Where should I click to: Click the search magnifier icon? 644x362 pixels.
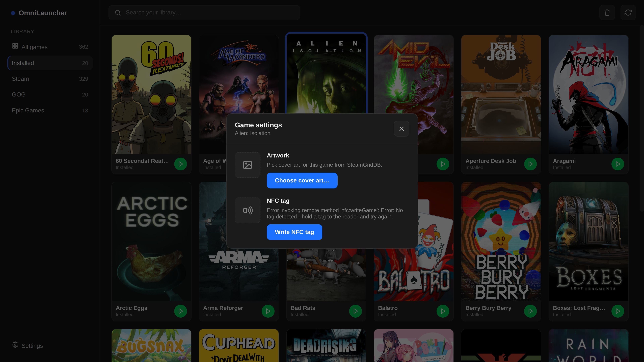click(x=118, y=13)
